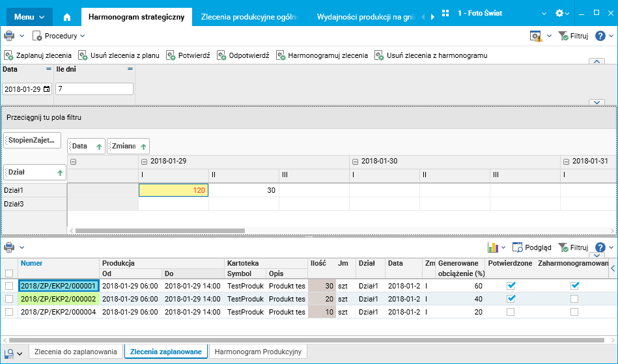Open lower panel help icon

(600, 247)
